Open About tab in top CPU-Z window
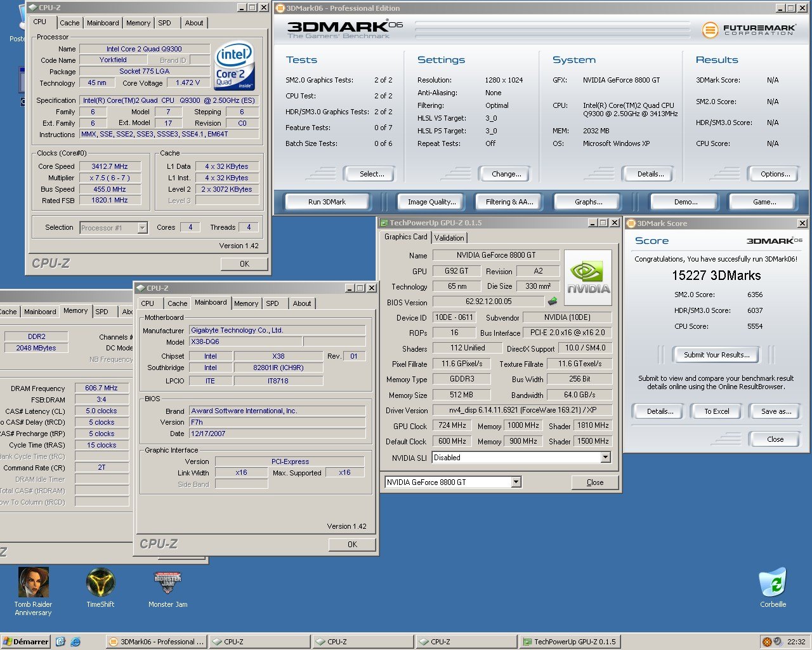812x650 pixels. (194, 23)
